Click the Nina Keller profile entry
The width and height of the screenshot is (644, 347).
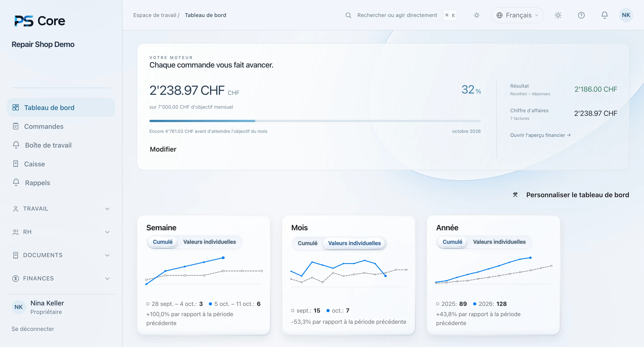pos(38,307)
